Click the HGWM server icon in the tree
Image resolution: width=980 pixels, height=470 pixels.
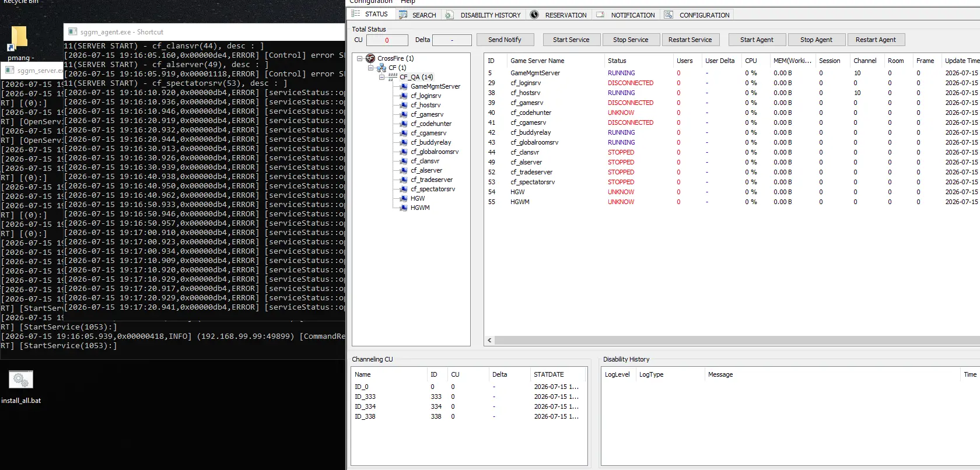click(404, 208)
